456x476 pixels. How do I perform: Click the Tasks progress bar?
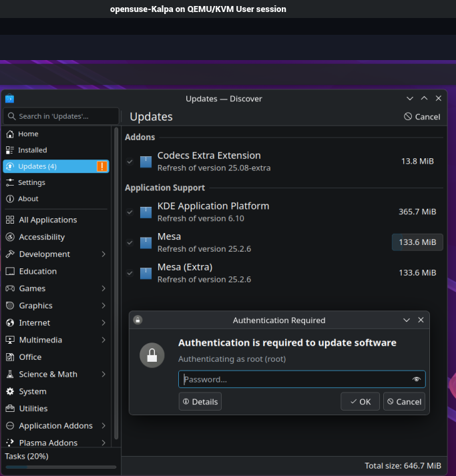(x=61, y=467)
